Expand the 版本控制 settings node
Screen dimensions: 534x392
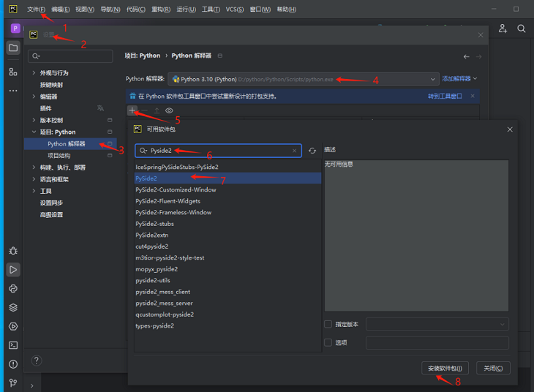(34, 120)
